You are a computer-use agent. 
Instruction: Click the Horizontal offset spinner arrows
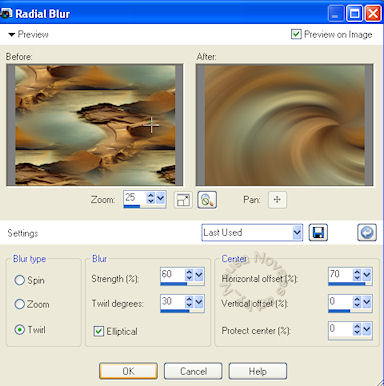click(x=357, y=275)
